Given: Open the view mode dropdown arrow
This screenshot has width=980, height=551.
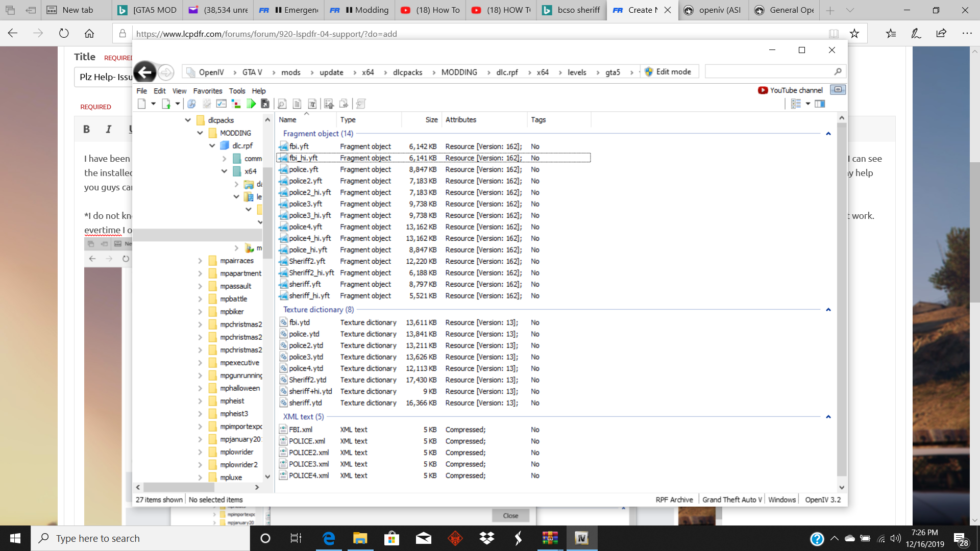Looking at the screenshot, I should (x=808, y=104).
